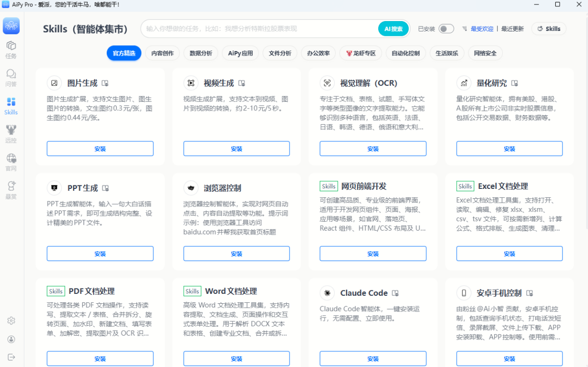Click the AiPy octopus logo in the sidebar
Viewport: 588px width, 367px height.
(11, 26)
